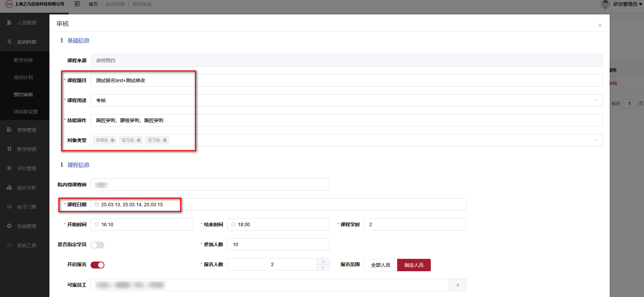
Task: Expand the 课程用途 dropdown
Action: (597, 100)
